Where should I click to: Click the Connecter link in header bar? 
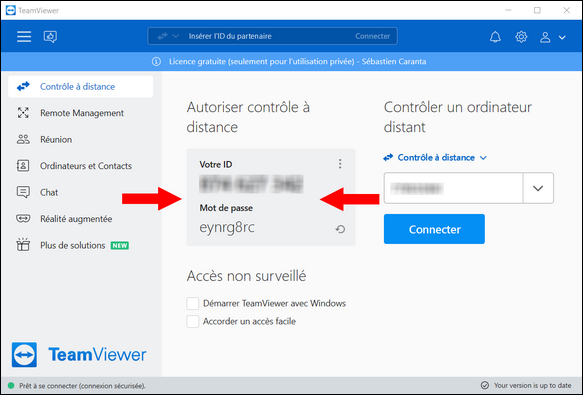point(372,36)
